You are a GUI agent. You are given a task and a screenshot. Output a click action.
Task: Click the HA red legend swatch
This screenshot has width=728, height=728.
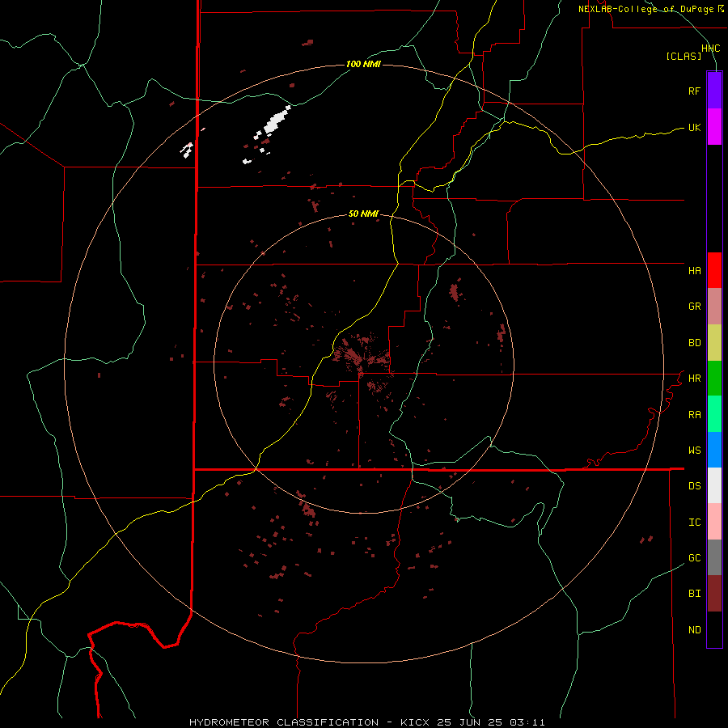click(714, 270)
